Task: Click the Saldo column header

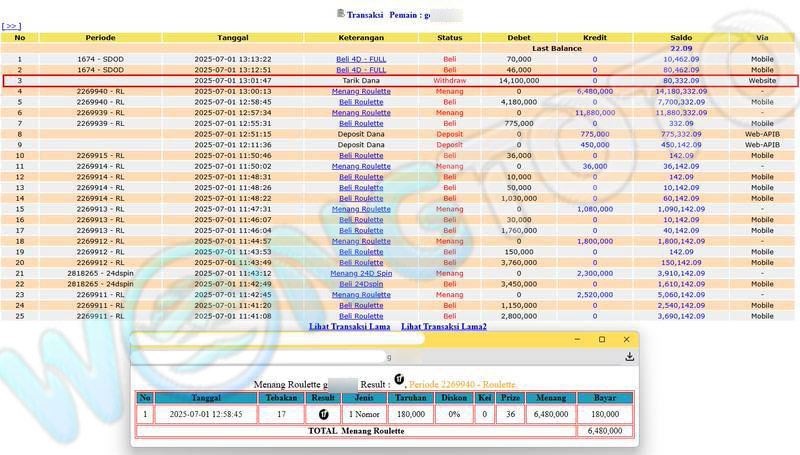Action: 681,37
